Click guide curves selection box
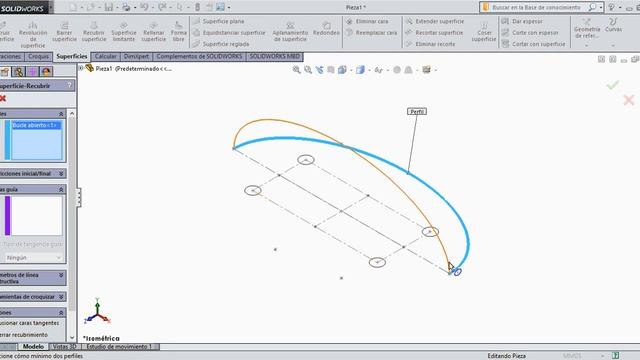640x360 pixels. [x=37, y=216]
